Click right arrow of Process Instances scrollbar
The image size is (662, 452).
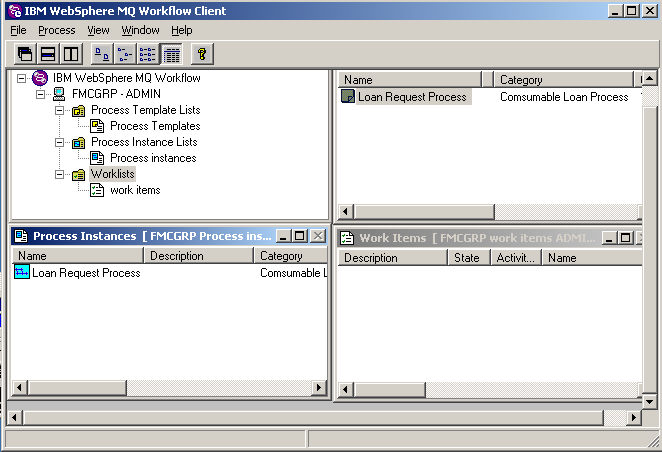tap(319, 387)
